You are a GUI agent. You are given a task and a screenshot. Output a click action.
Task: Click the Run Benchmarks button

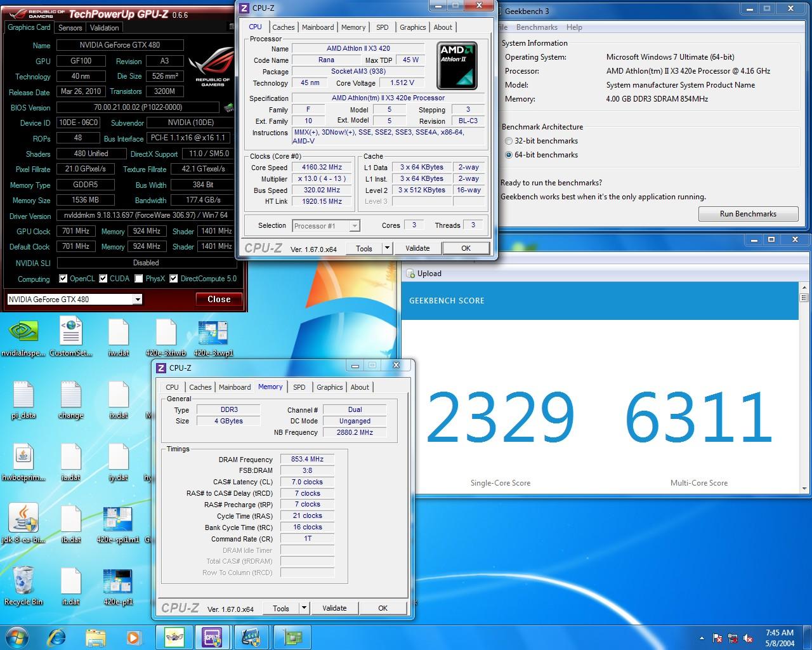(748, 214)
